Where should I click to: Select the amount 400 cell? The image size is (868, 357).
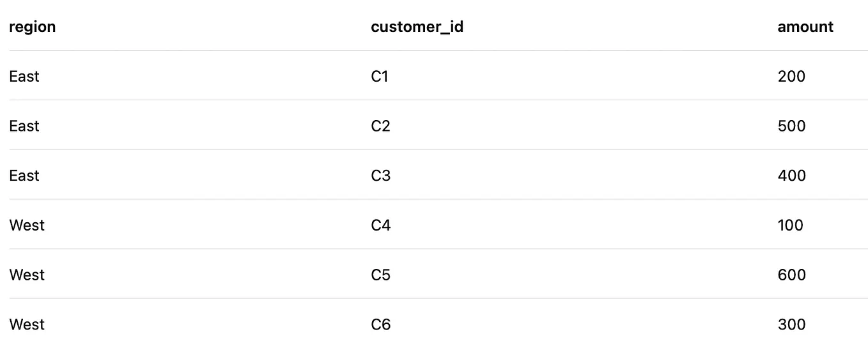click(x=792, y=176)
